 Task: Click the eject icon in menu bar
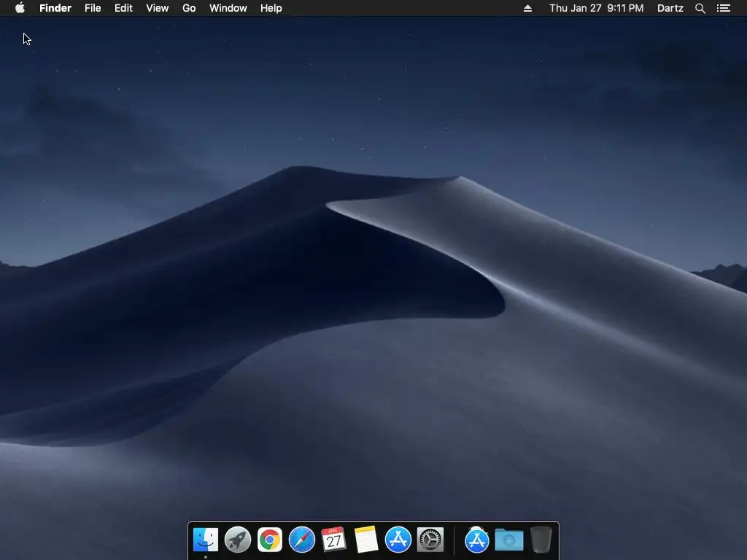tap(527, 8)
